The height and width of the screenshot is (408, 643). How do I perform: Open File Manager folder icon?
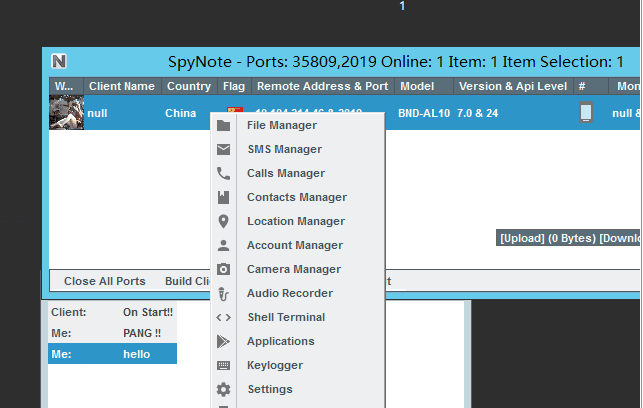(x=223, y=125)
